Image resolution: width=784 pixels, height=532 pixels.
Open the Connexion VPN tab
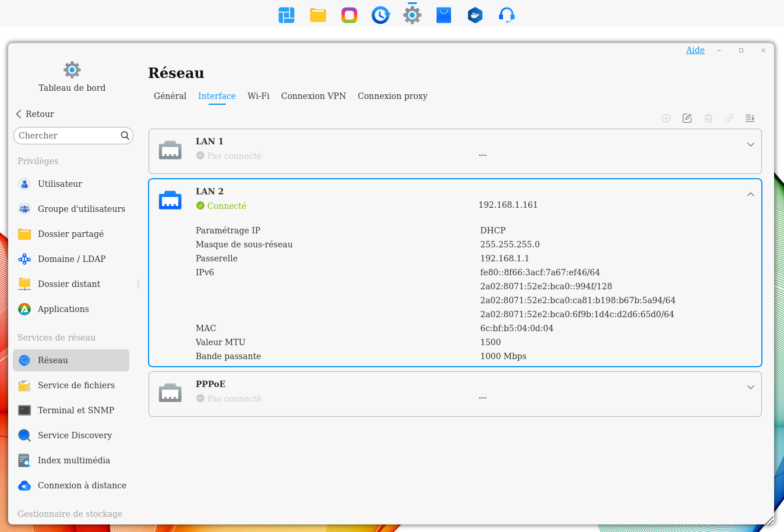[x=313, y=96]
